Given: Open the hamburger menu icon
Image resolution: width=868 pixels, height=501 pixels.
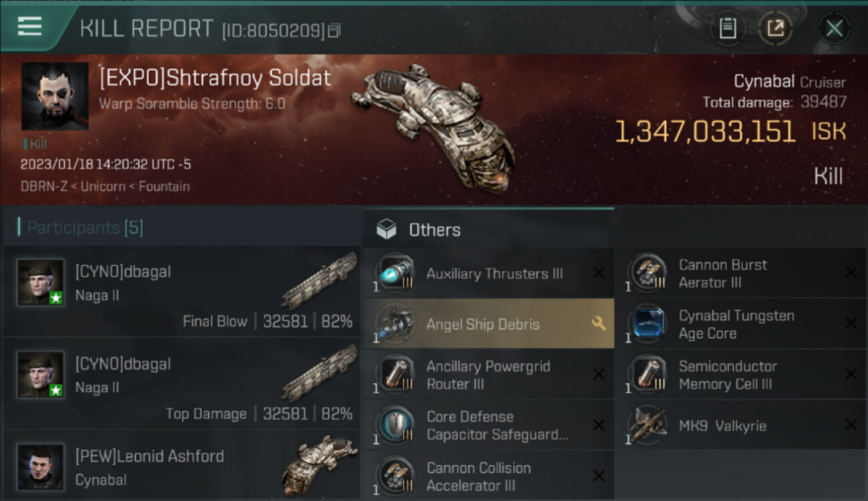Looking at the screenshot, I should tap(29, 27).
